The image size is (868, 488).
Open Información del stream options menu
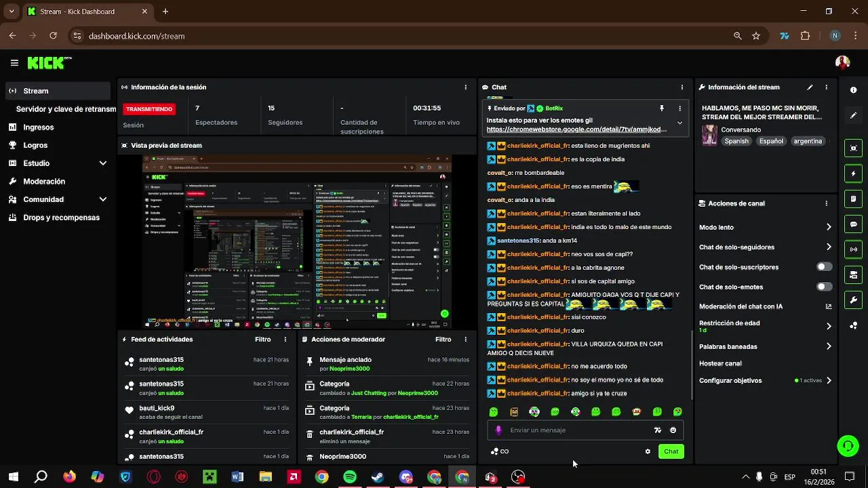pyautogui.click(x=826, y=87)
